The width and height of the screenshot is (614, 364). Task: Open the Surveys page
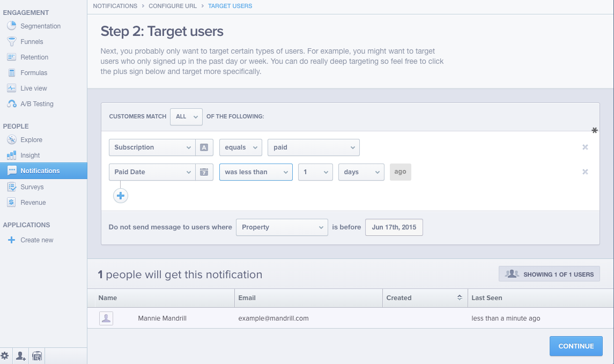(32, 187)
